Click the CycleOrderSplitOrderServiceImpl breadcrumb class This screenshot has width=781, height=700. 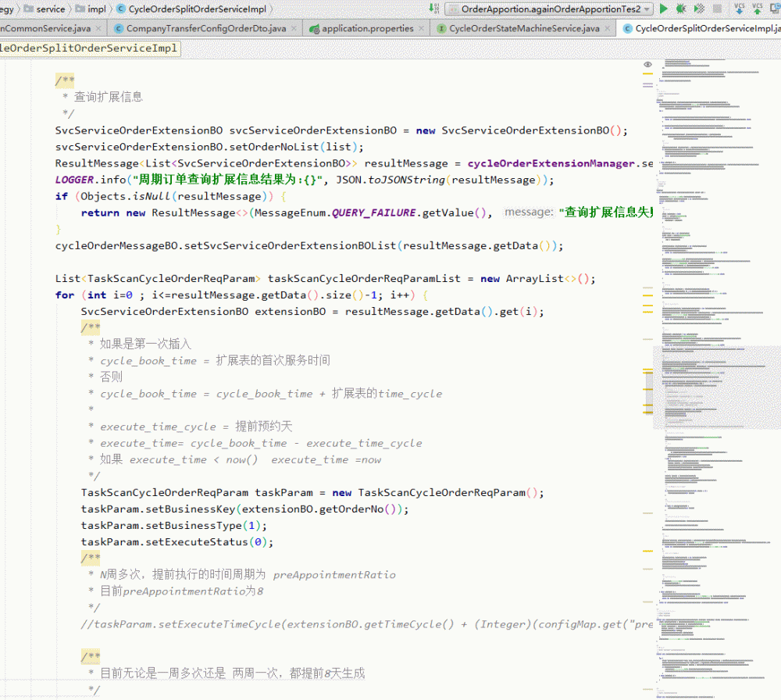pos(192,9)
